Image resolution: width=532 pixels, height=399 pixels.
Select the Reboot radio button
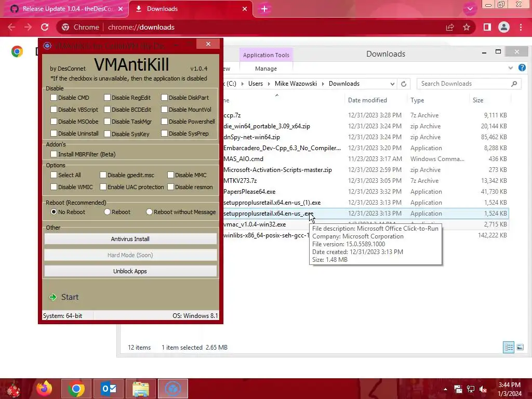[x=107, y=212]
